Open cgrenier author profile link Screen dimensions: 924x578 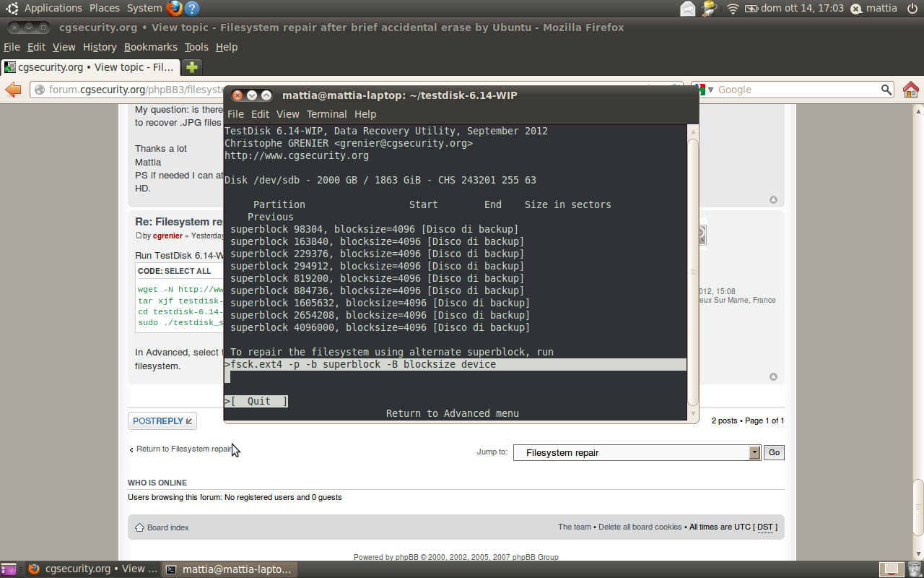coord(167,236)
